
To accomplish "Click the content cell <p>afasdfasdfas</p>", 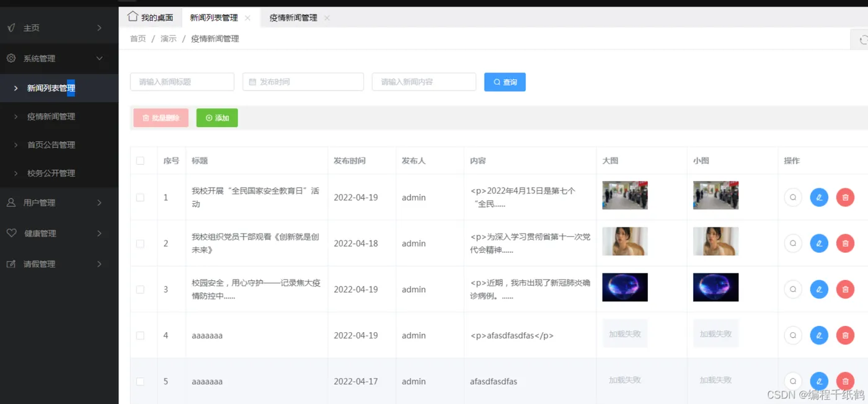I will point(512,335).
